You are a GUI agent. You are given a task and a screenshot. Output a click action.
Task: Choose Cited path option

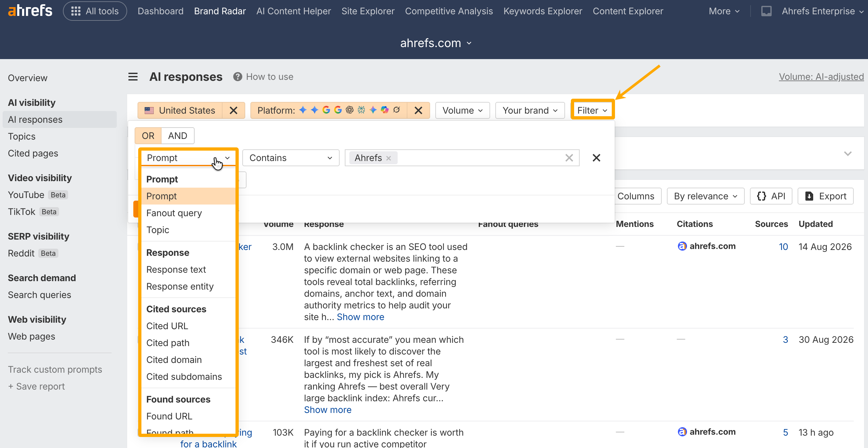pos(188,343)
